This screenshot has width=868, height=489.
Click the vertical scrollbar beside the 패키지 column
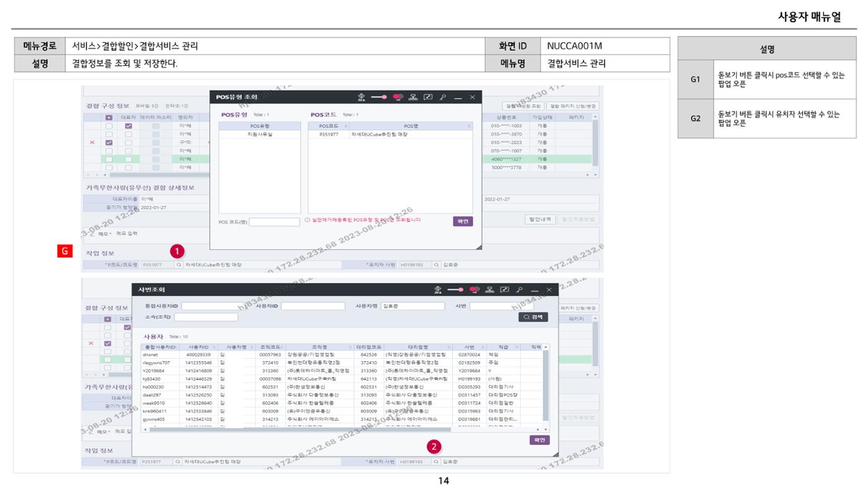point(596,142)
